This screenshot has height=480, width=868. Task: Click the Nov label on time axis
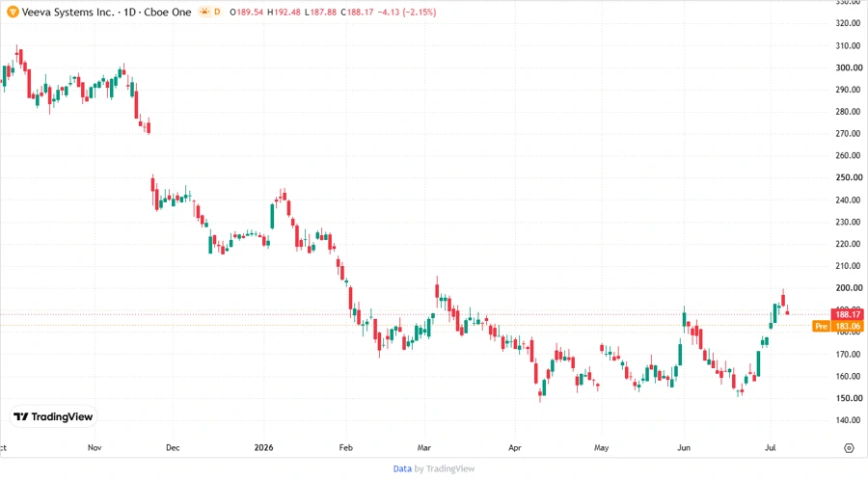pos(95,447)
